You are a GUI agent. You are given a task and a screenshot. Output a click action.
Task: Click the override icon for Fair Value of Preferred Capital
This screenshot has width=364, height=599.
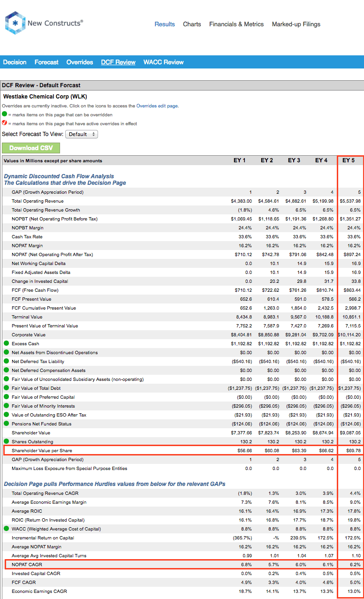point(7,397)
